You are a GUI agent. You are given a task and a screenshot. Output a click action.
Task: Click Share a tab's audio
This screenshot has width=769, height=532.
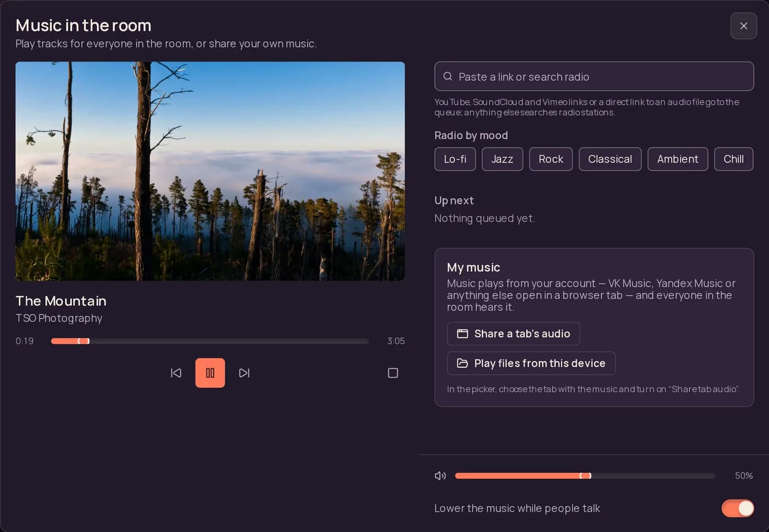coord(514,334)
